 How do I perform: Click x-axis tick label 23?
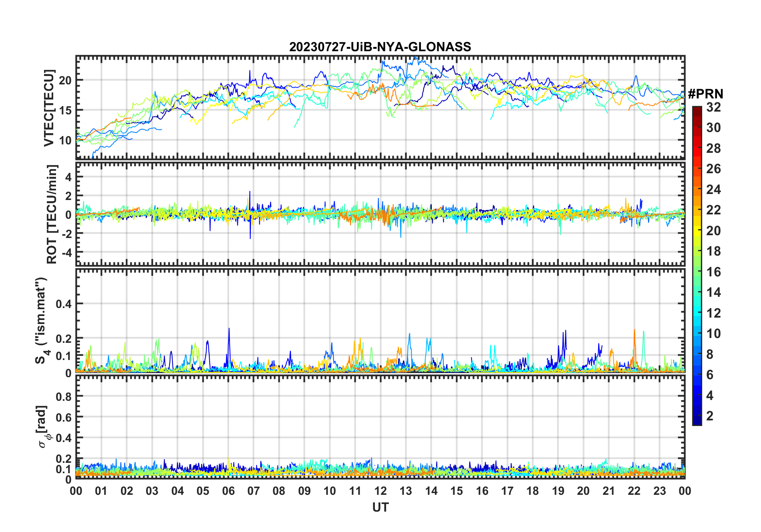coord(659,491)
